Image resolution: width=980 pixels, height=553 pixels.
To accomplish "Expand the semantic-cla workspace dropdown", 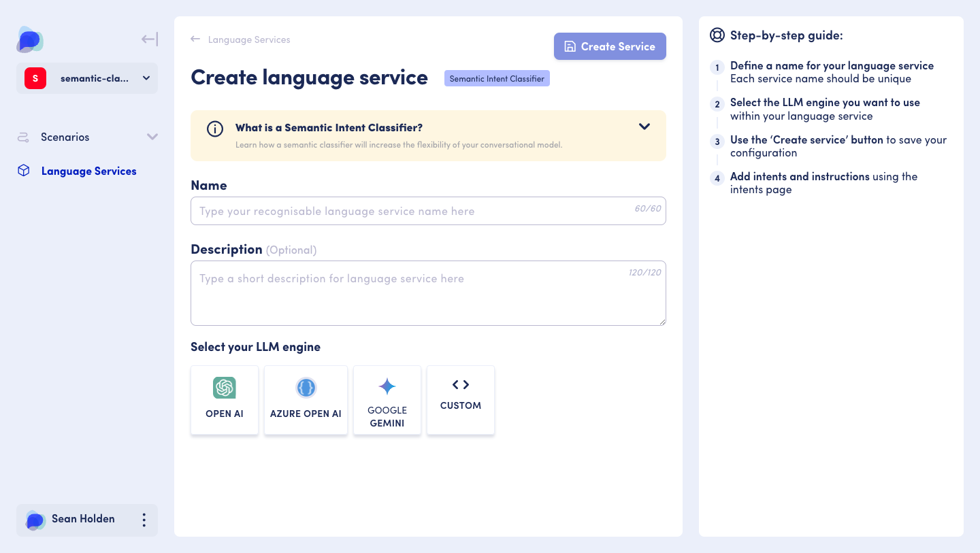I will pyautogui.click(x=146, y=78).
